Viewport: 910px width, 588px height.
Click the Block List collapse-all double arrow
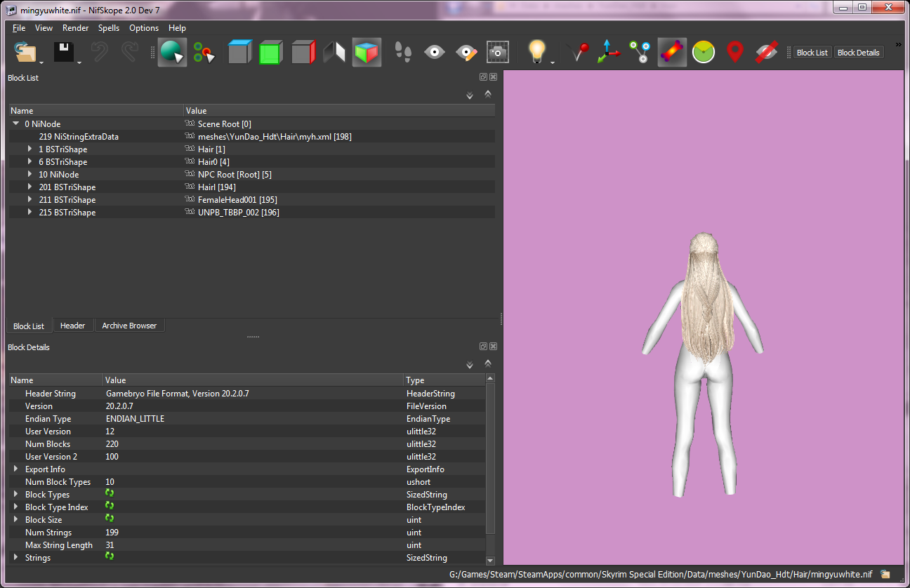tap(488, 94)
